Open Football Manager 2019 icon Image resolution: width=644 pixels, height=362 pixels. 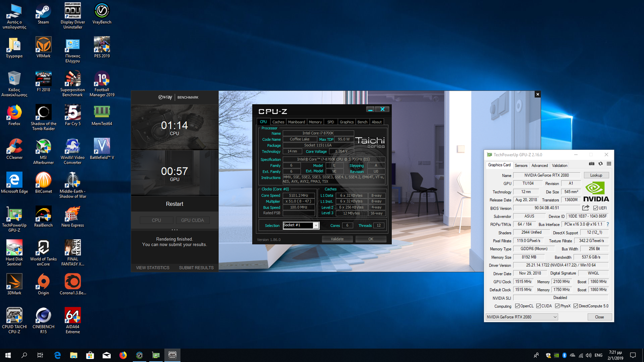pyautogui.click(x=102, y=83)
